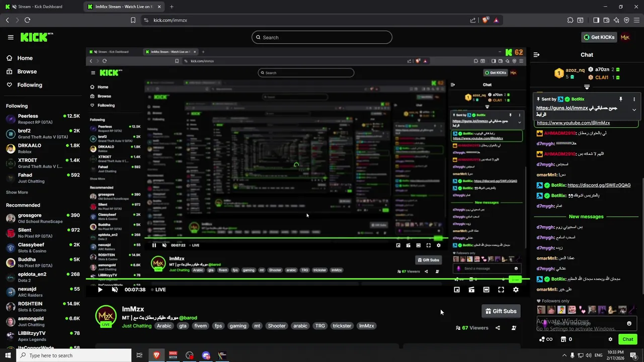Click the Gift Subs button
Image resolution: width=644 pixels, height=362 pixels.
pyautogui.click(x=501, y=311)
